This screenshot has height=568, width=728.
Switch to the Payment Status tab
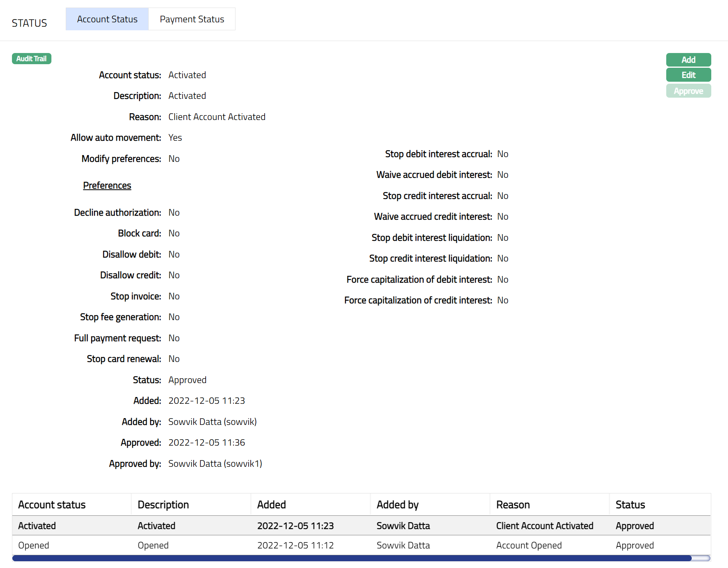[x=192, y=19]
